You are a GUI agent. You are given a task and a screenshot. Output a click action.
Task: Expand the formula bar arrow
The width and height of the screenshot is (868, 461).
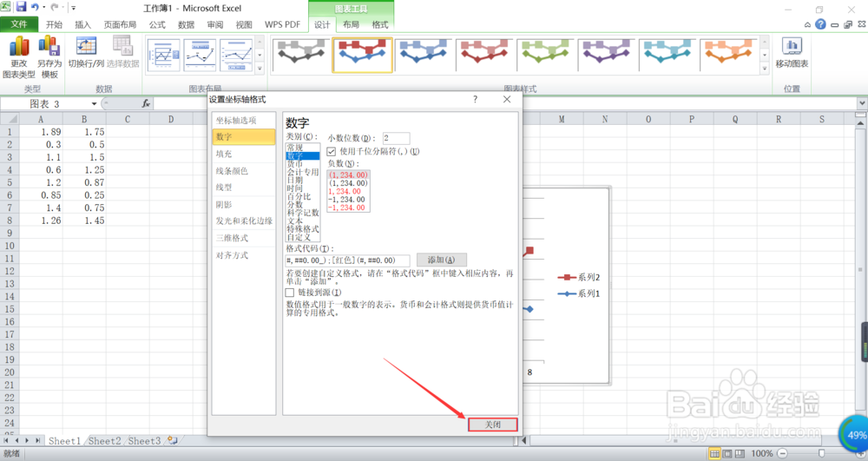862,103
